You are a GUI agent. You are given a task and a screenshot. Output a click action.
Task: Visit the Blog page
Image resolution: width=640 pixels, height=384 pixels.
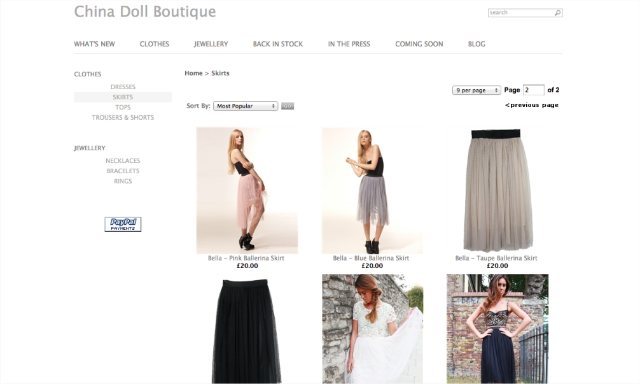(x=476, y=44)
